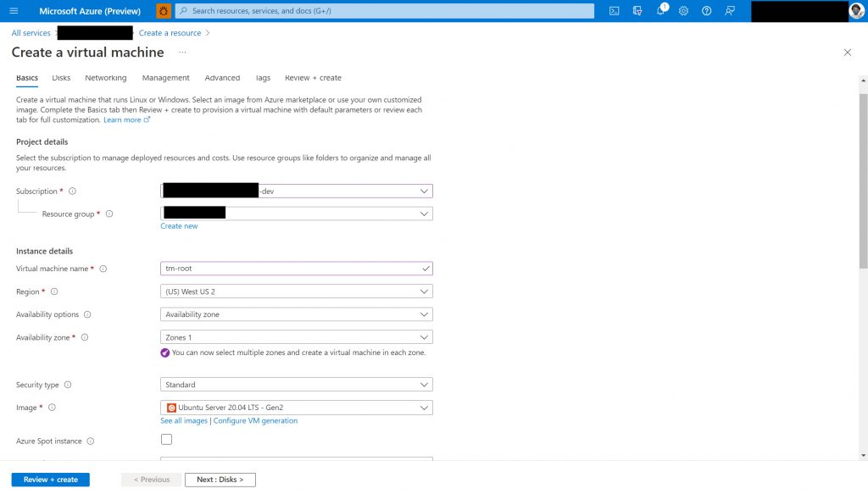Viewport: 868px width, 494px height.
Task: Click the user account avatar
Action: [x=856, y=10]
